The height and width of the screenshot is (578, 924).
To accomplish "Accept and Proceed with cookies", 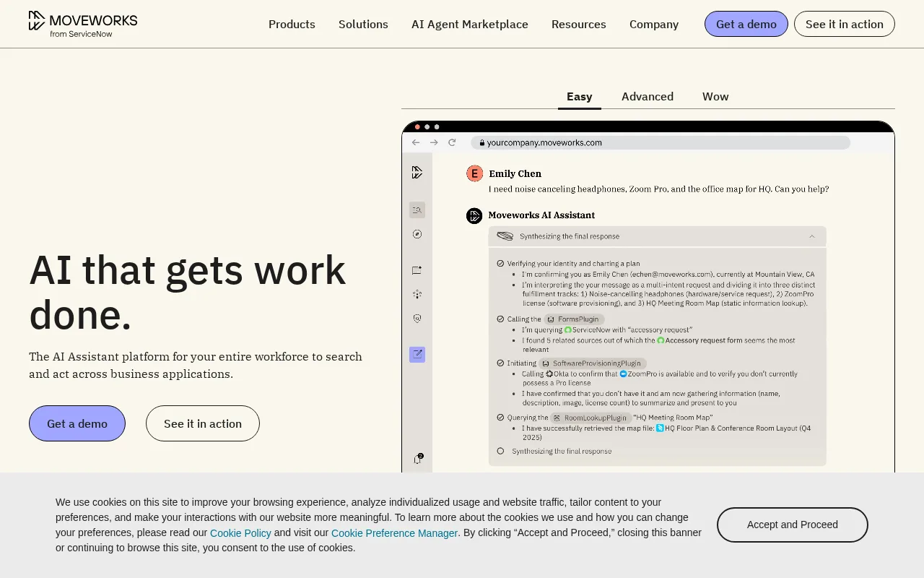I will pos(793,525).
